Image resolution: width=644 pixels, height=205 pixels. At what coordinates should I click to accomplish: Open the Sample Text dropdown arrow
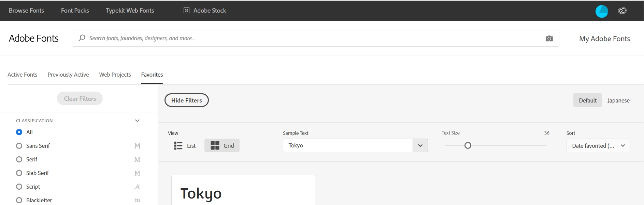[420, 145]
